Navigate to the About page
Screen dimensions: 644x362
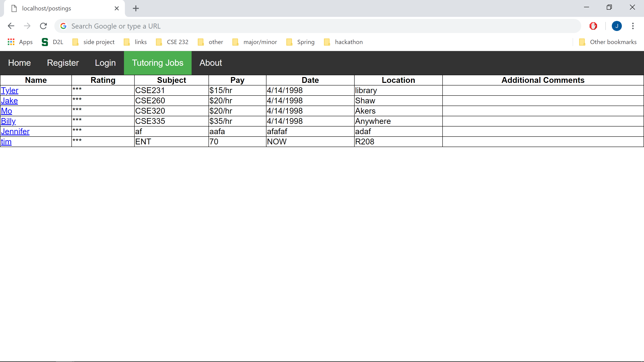click(x=211, y=63)
